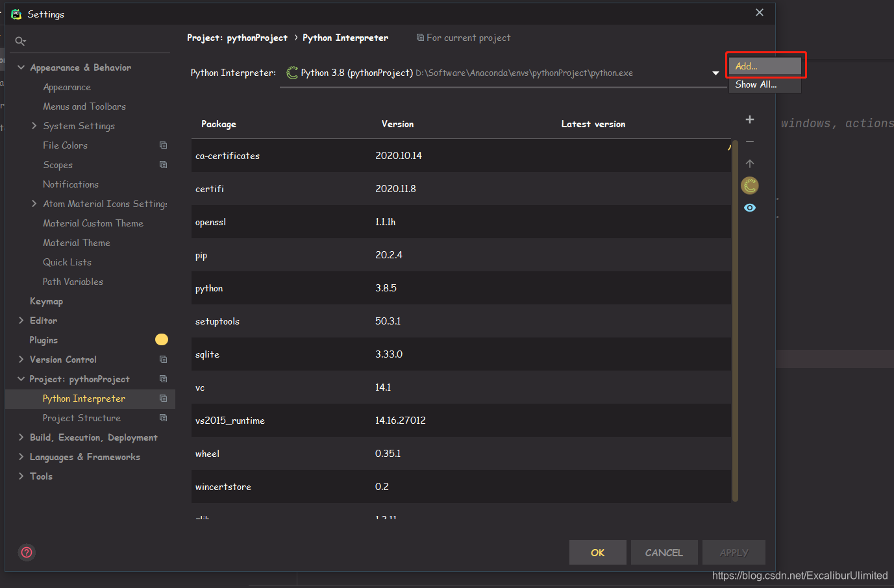
Task: Open the Python Interpreter dropdown arrow
Action: click(x=715, y=73)
